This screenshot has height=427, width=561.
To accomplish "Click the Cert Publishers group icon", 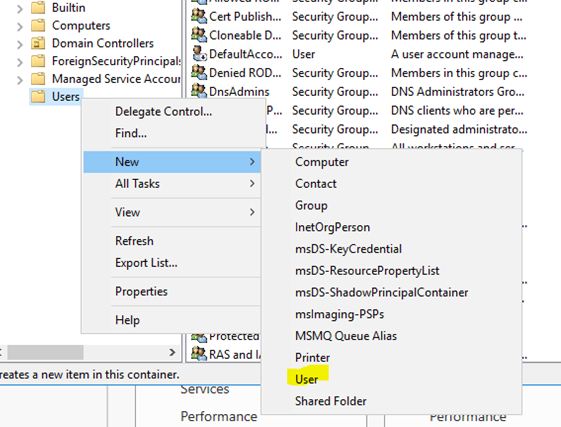I will point(199,16).
